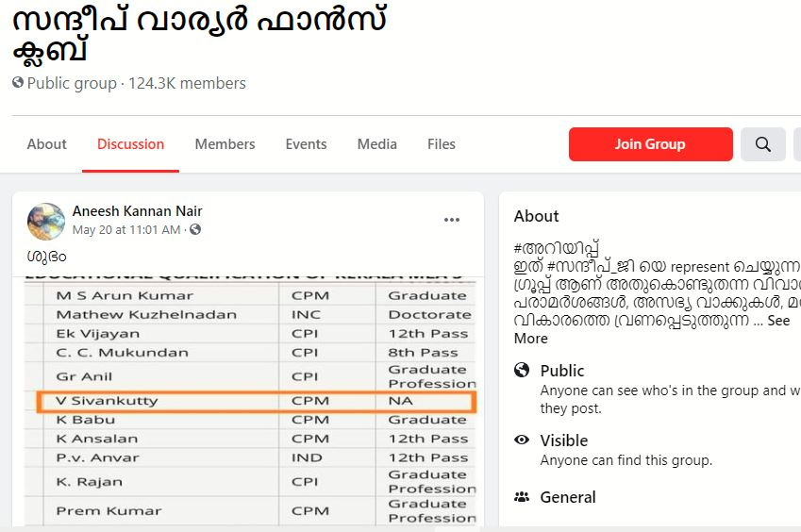Click the May 20 at 11:01 AM timestamp
Image resolution: width=801 pixels, height=532 pixels.
click(x=126, y=230)
